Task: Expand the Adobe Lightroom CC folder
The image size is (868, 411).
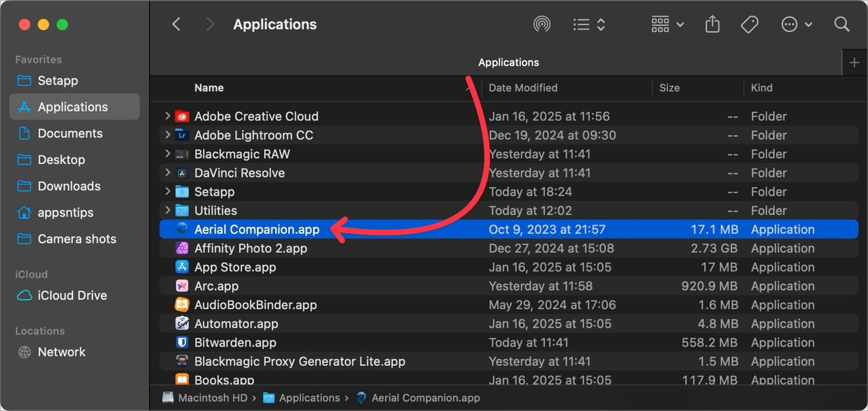Action: coord(167,135)
